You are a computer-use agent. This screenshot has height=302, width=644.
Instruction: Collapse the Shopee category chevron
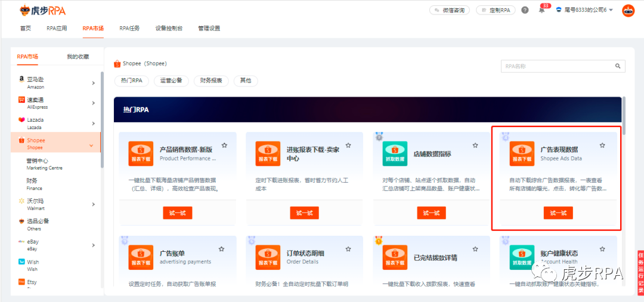pyautogui.click(x=91, y=146)
